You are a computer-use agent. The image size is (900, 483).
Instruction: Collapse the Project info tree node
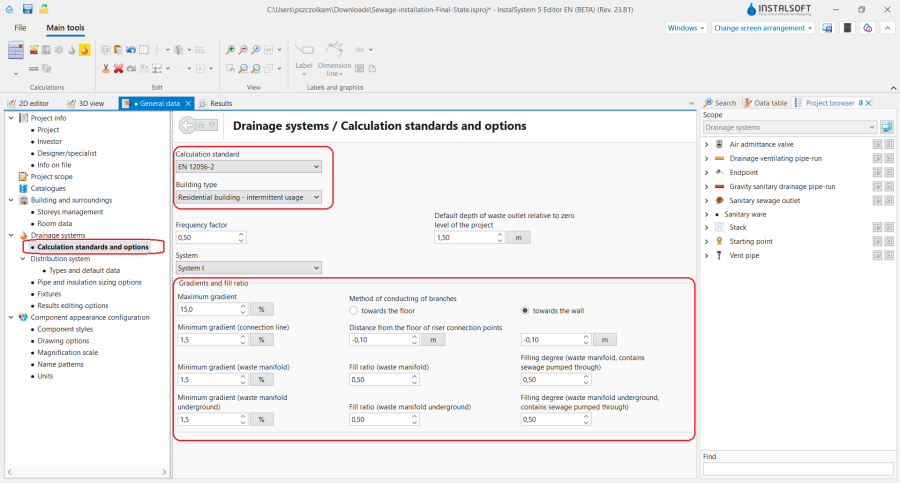[11, 118]
